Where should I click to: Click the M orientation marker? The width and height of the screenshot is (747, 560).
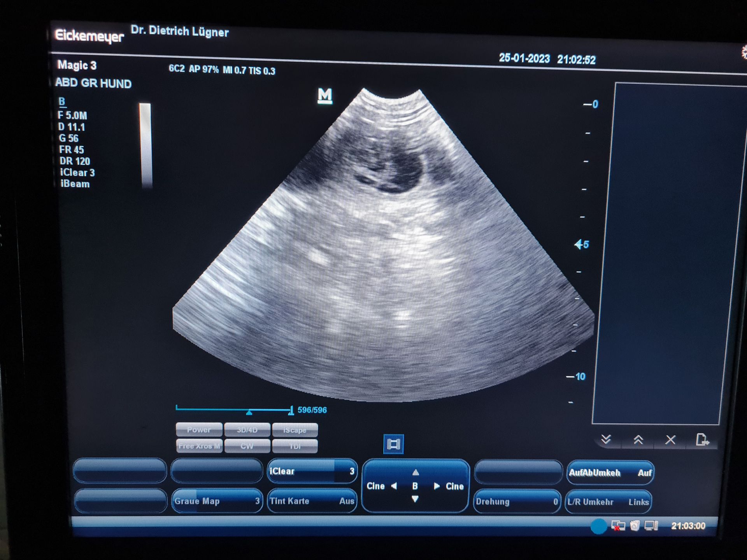tap(325, 96)
